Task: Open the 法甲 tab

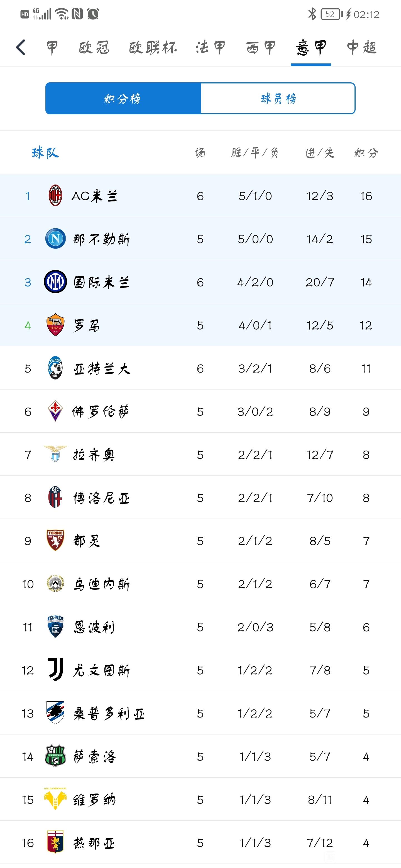Action: (x=211, y=48)
